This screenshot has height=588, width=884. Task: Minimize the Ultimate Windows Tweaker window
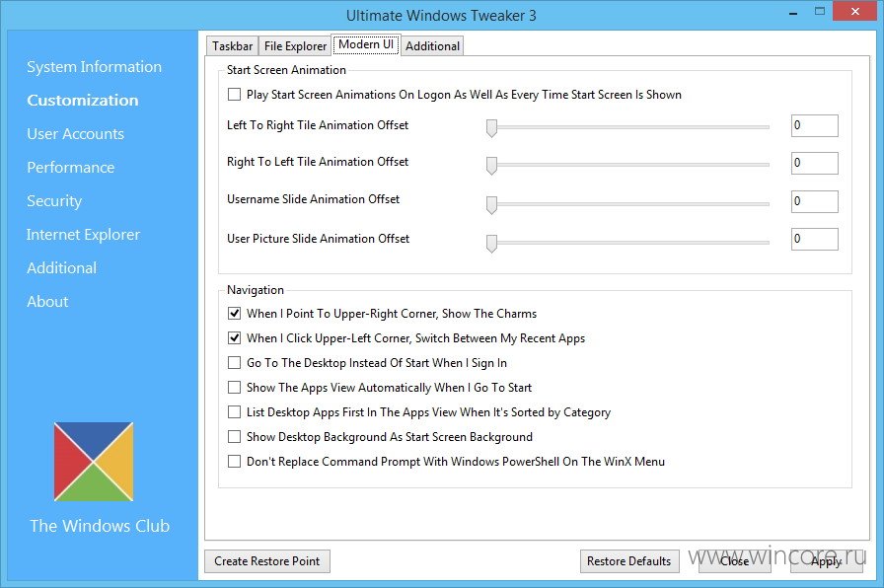793,13
